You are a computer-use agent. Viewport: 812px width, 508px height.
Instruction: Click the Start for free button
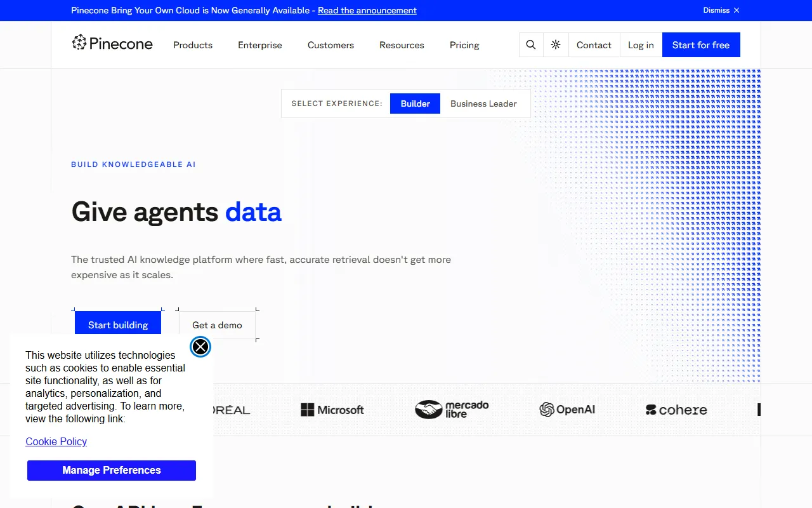click(x=701, y=45)
